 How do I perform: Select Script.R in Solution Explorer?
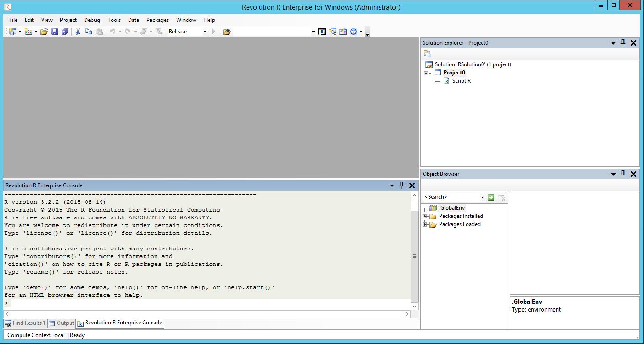(x=461, y=81)
